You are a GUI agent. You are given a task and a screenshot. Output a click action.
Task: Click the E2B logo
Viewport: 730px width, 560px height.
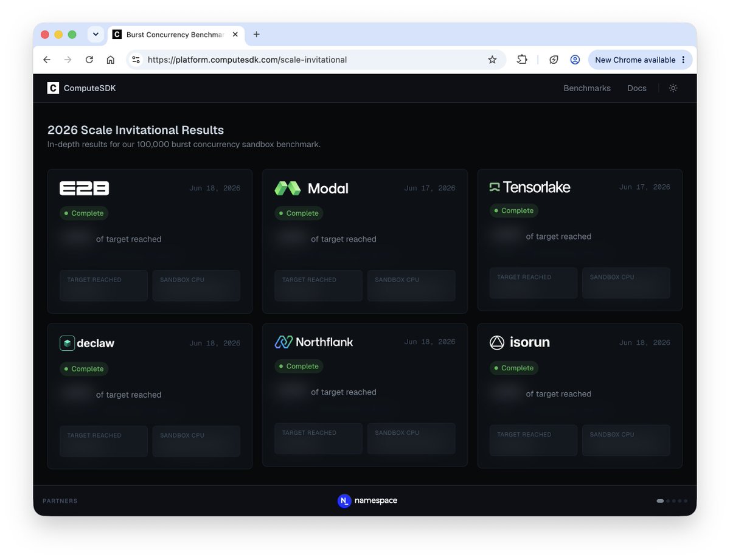pyautogui.click(x=84, y=188)
